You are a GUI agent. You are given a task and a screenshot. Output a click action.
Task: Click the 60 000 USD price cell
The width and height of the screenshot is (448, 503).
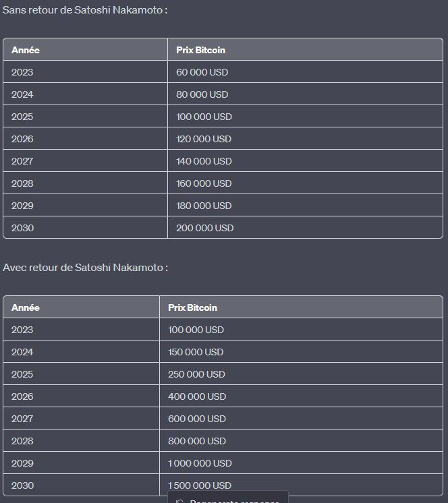pos(202,72)
